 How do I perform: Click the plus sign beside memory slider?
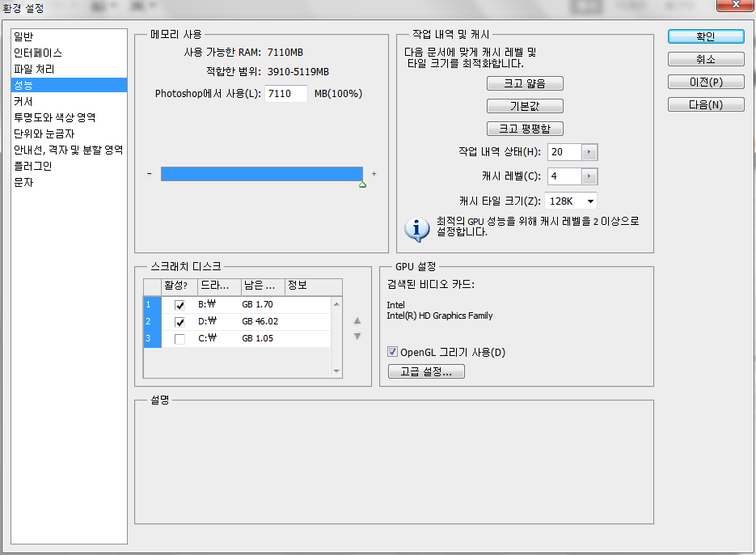(374, 174)
